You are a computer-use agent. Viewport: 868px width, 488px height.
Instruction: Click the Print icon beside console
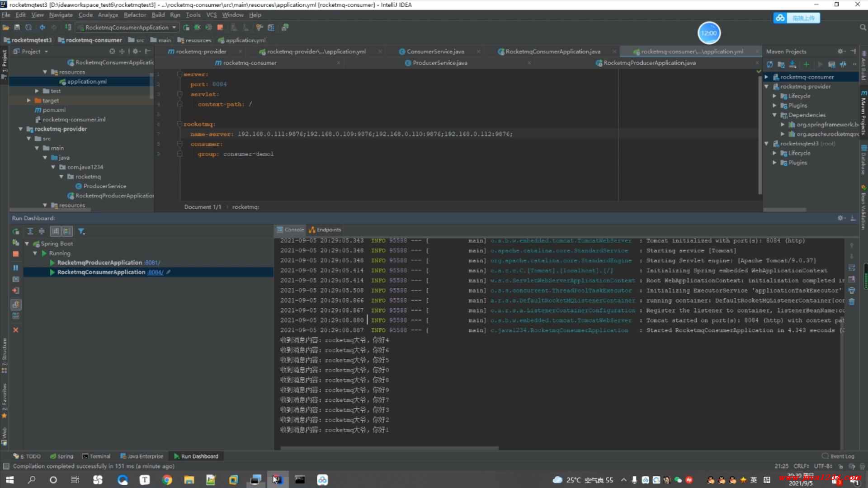(852, 291)
